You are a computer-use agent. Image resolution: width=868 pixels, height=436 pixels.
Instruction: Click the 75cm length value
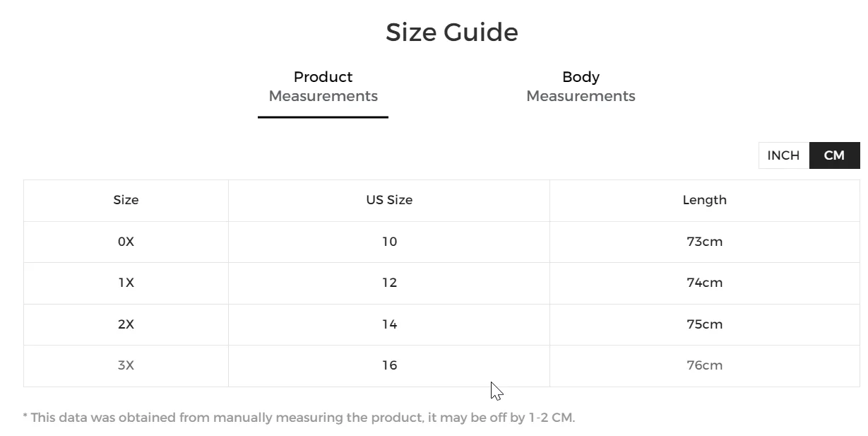click(704, 324)
